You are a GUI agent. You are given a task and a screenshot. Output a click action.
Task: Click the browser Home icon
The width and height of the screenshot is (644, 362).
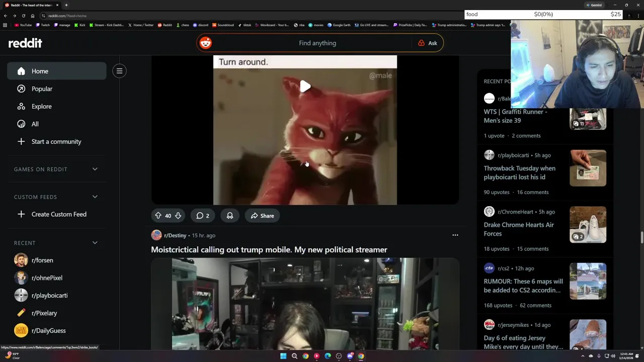[x=32, y=16]
